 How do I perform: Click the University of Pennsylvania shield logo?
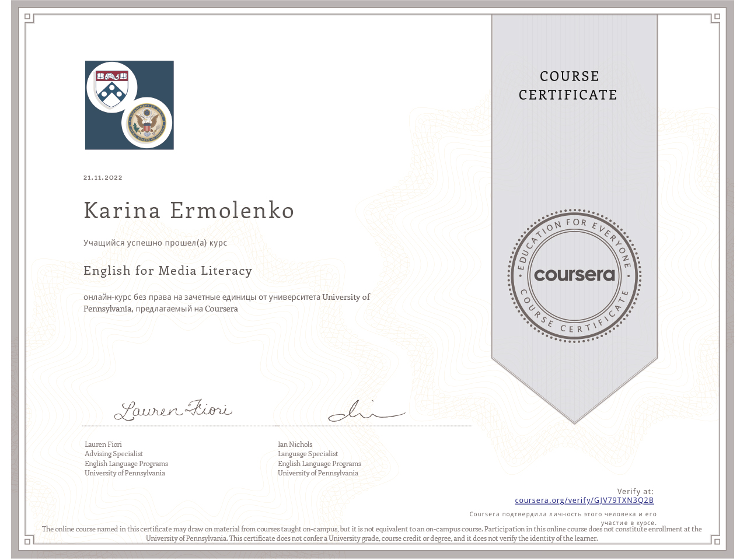112,87
